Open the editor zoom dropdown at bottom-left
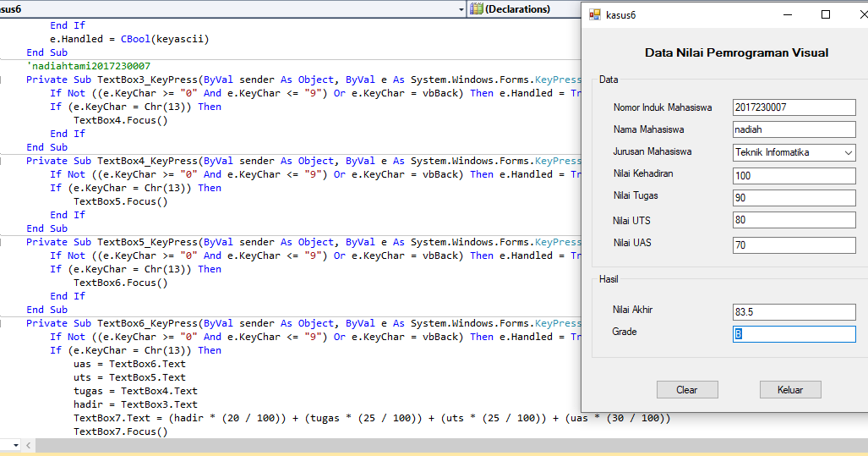Screen dimensions: 868x456 tap(14, 445)
